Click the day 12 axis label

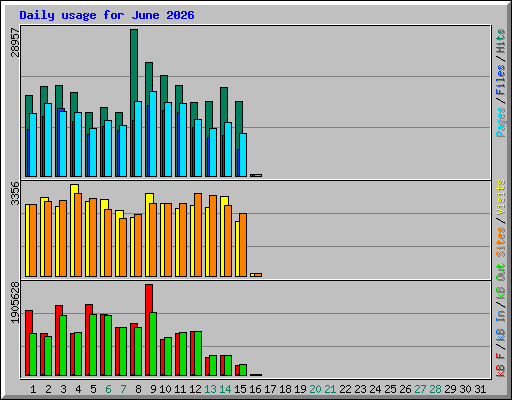click(x=195, y=389)
